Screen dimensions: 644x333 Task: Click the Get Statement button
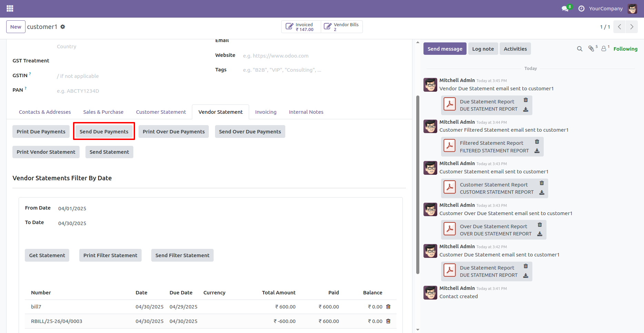[47, 255]
